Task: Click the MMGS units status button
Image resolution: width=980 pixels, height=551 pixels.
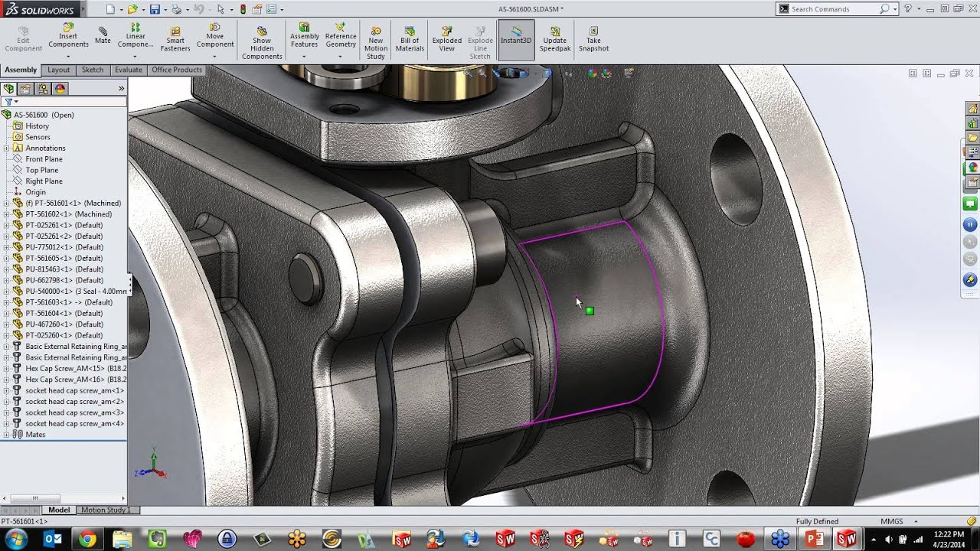Action: (x=891, y=521)
